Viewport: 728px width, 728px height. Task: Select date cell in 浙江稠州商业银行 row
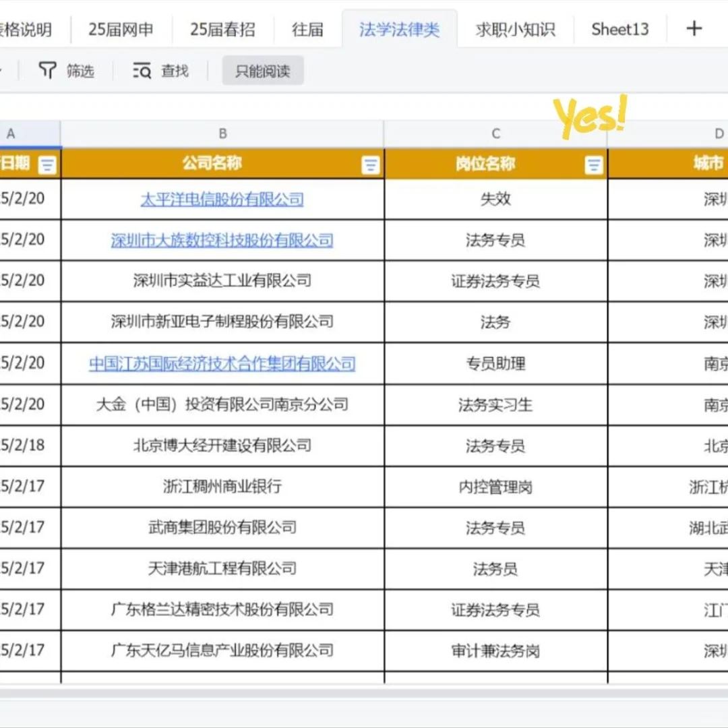point(30,487)
